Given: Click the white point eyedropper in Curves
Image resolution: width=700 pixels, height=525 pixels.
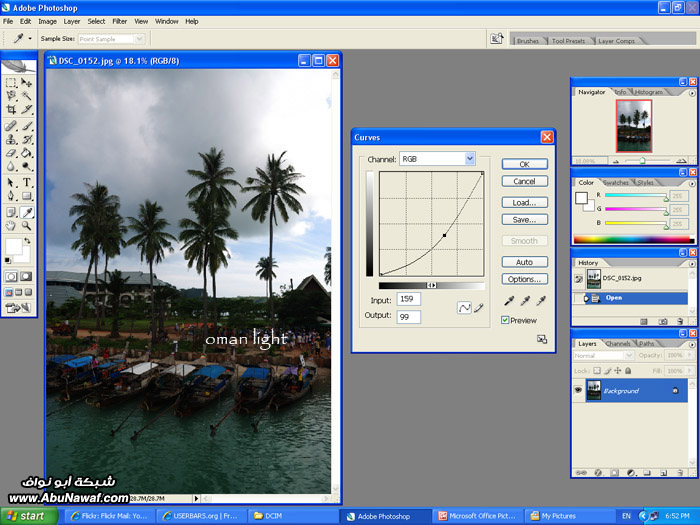Looking at the screenshot, I should pos(541,300).
